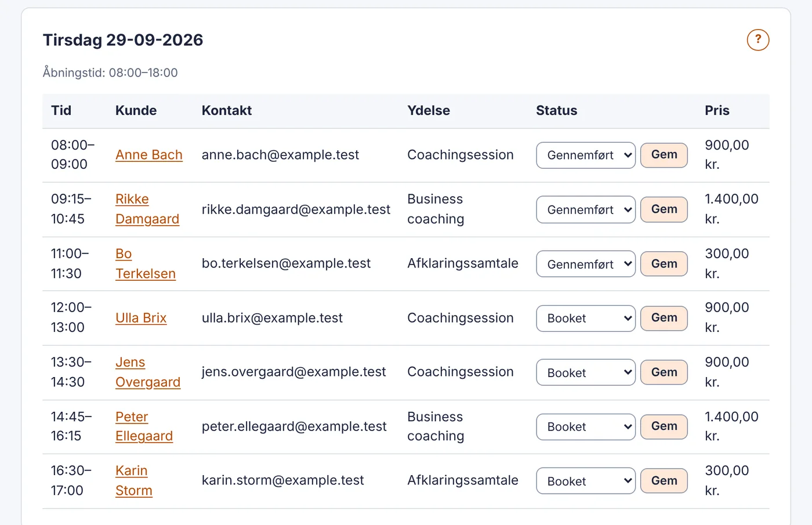Select Business coaching in Rikke Damgaard's row
The image size is (812, 525).
[436, 209]
